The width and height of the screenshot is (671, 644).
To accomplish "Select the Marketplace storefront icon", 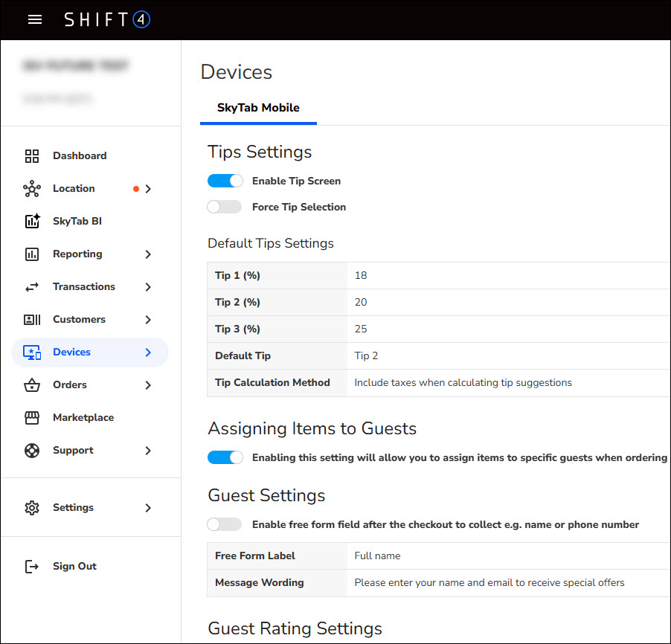I will pos(32,417).
